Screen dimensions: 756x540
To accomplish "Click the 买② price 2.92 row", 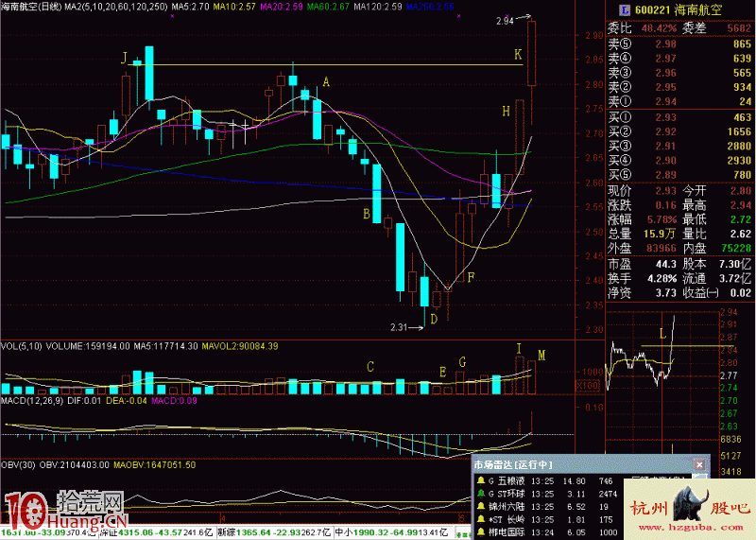I will 679,131.
